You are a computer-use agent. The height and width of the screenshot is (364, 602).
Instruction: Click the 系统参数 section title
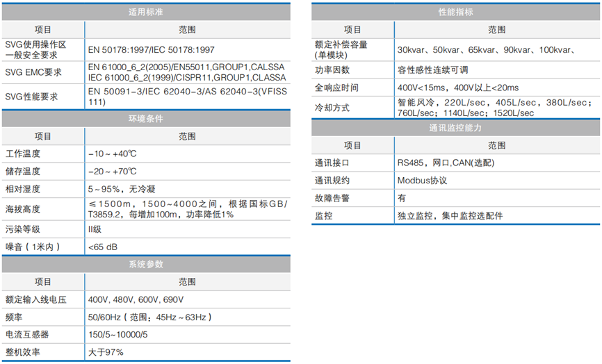[x=146, y=265]
